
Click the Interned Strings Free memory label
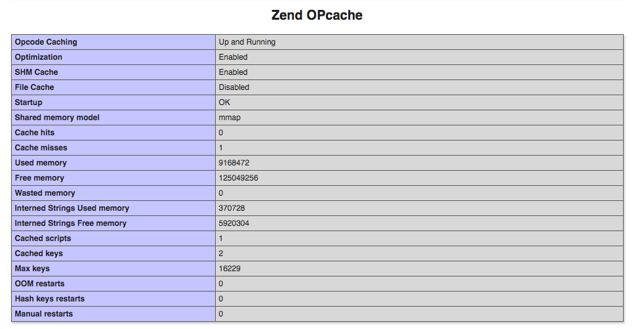(x=71, y=223)
